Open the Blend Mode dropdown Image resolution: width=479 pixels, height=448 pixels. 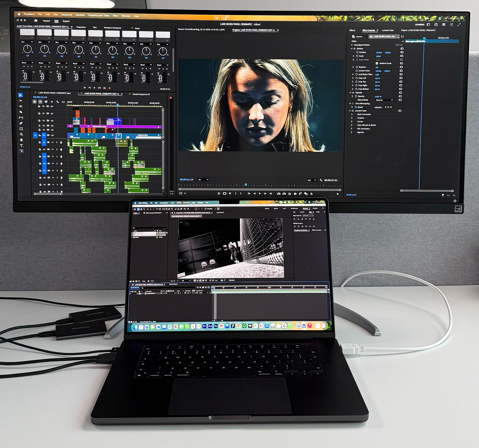[x=384, y=100]
